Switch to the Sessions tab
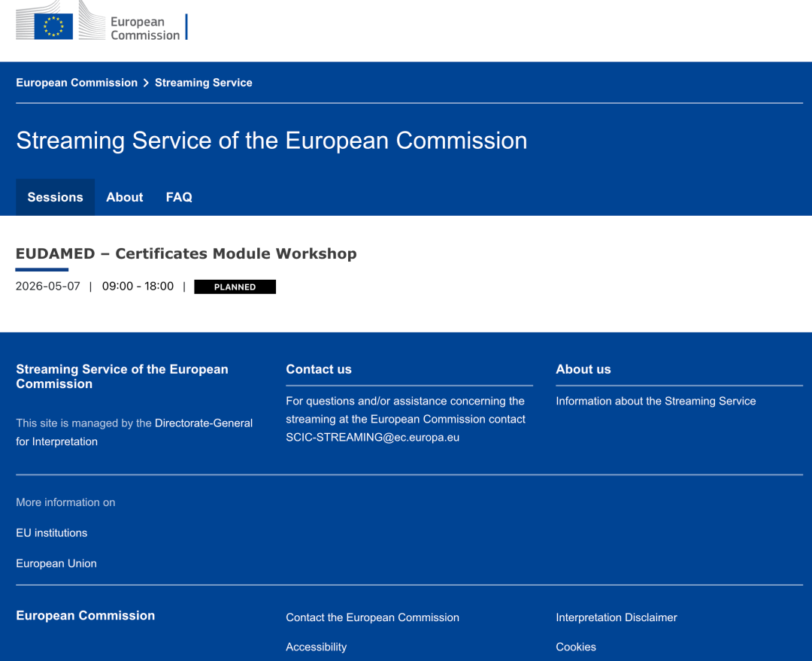 coord(55,197)
